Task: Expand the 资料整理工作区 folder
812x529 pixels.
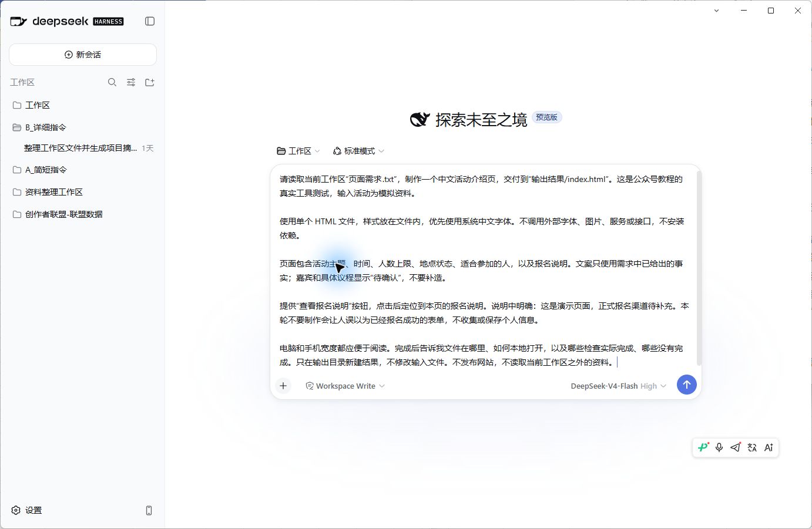Action: click(x=83, y=192)
